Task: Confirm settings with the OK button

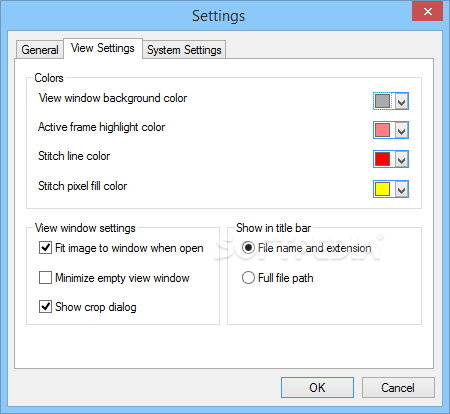Action: pos(317,387)
